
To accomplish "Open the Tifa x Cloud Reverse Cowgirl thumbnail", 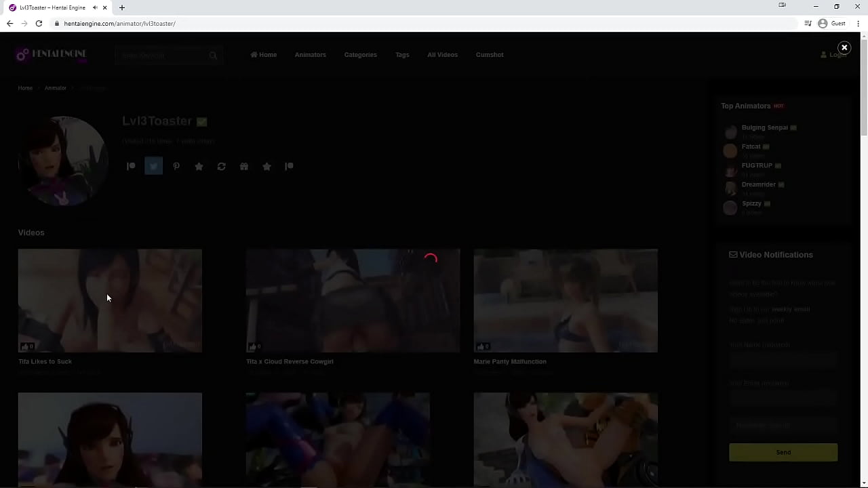I will (353, 300).
